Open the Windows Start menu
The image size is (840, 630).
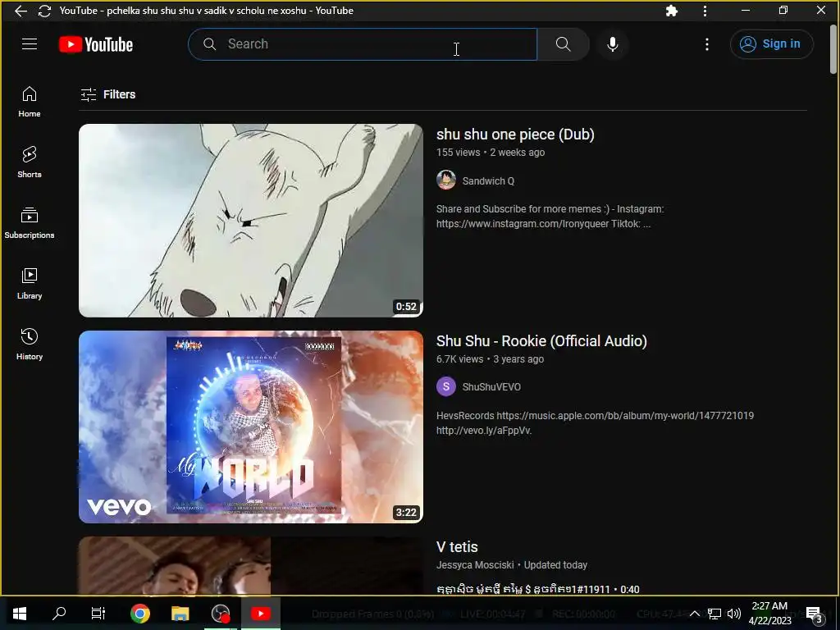point(20,614)
